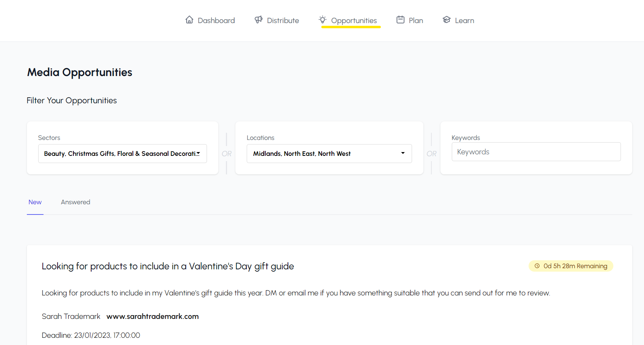Image resolution: width=644 pixels, height=345 pixels.
Task: Select the Distribute megaphone icon
Action: point(258,20)
